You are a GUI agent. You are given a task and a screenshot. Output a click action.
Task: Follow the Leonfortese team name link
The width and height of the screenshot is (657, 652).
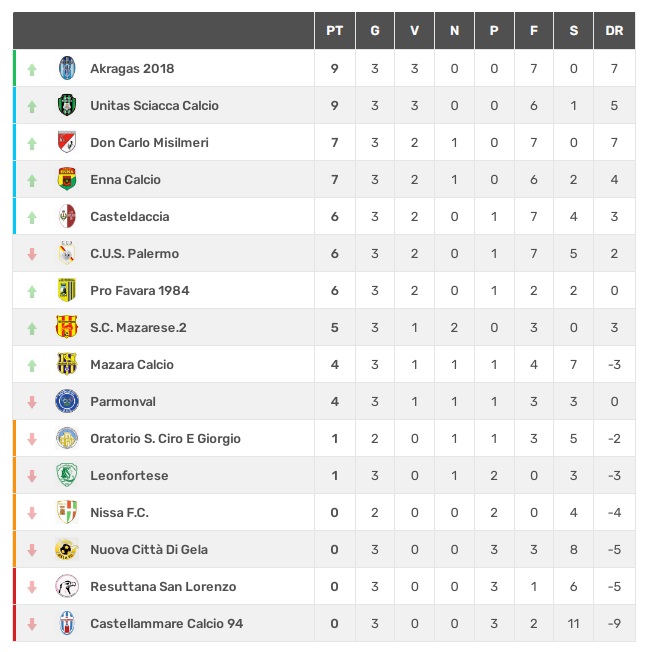[129, 476]
